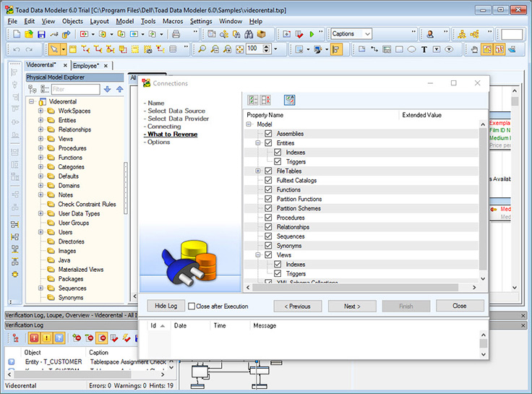Uncheck the FileTables checkbox
Image resolution: width=532 pixels, height=394 pixels.
click(268, 171)
